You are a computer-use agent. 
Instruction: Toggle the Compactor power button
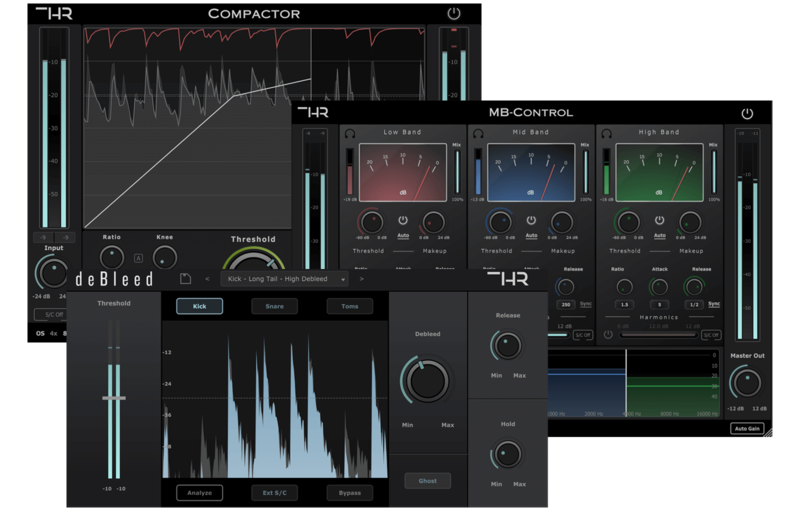tap(454, 13)
